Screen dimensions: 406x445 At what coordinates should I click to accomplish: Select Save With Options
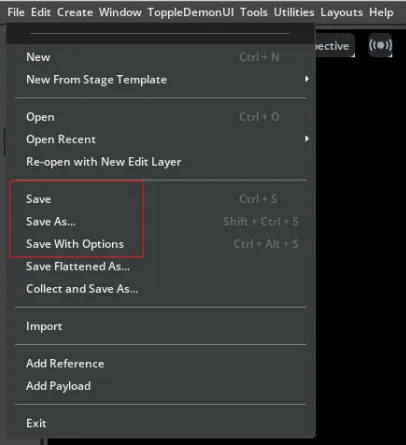(x=160, y=244)
